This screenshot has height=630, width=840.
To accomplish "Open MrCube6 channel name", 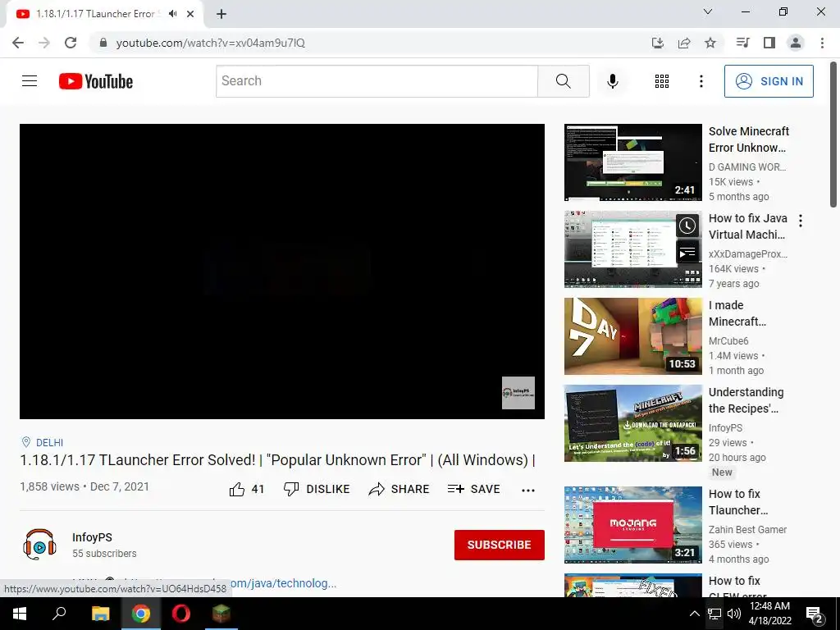I will pyautogui.click(x=728, y=340).
